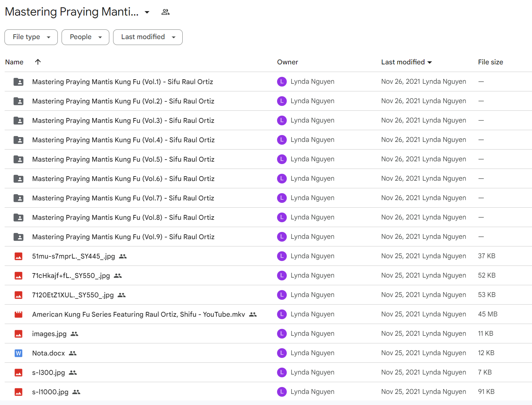Click the Vol.7 shared folder icon
Image resolution: width=532 pixels, height=405 pixels.
(x=18, y=198)
